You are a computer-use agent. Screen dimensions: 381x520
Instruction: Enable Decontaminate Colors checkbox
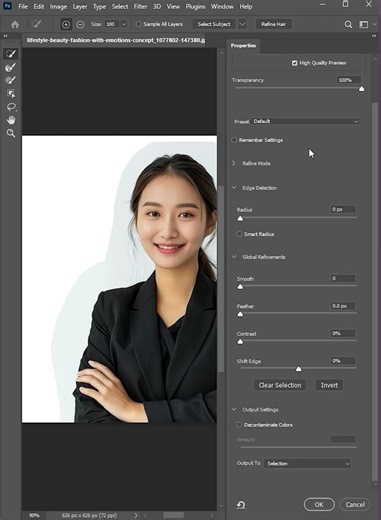(239, 425)
